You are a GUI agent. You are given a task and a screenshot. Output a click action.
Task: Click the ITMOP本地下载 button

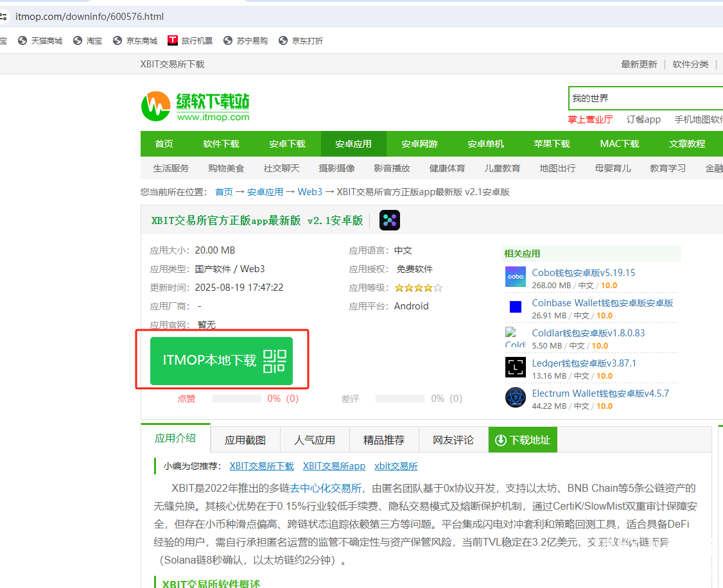(209, 361)
